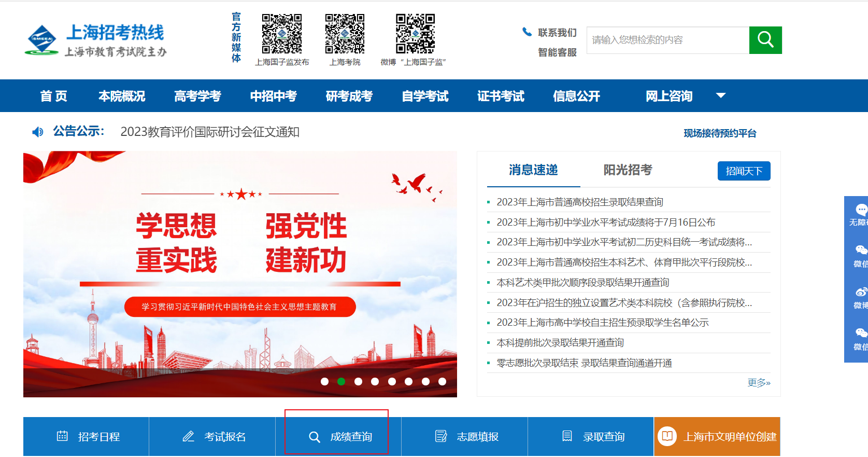Open the 智能客服 link
Screen dimensions: 868x457
[557, 52]
